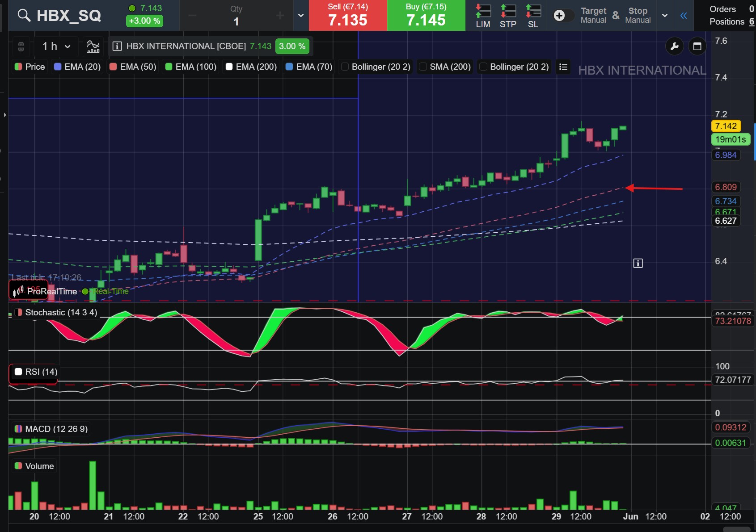This screenshot has width=756, height=532.
Task: Enable the SMA (200) indicator checkbox
Action: pos(422,67)
